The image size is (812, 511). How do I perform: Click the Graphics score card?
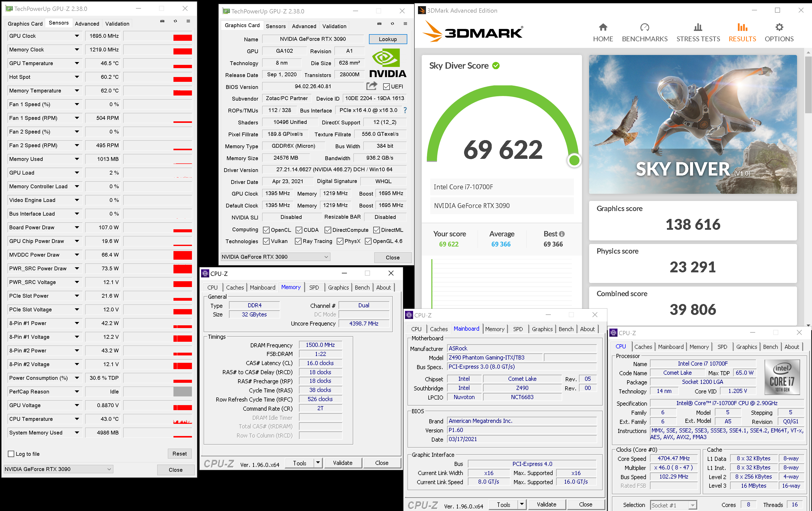pyautogui.click(x=693, y=220)
